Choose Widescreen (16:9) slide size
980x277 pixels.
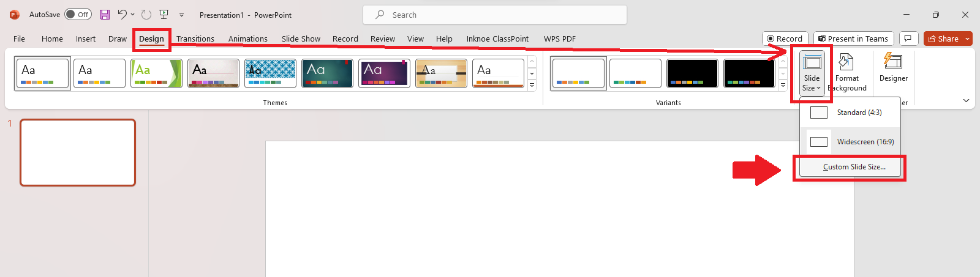(x=850, y=142)
